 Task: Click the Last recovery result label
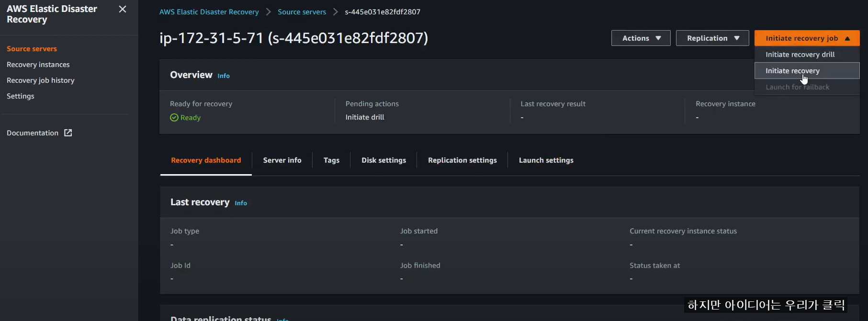[553, 104]
